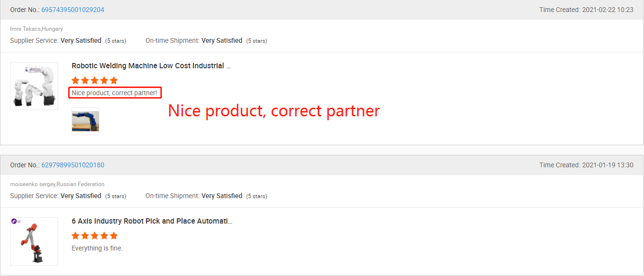644x276 pixels.
Task: Click On-time Shipment rating in second order
Action: (207, 196)
